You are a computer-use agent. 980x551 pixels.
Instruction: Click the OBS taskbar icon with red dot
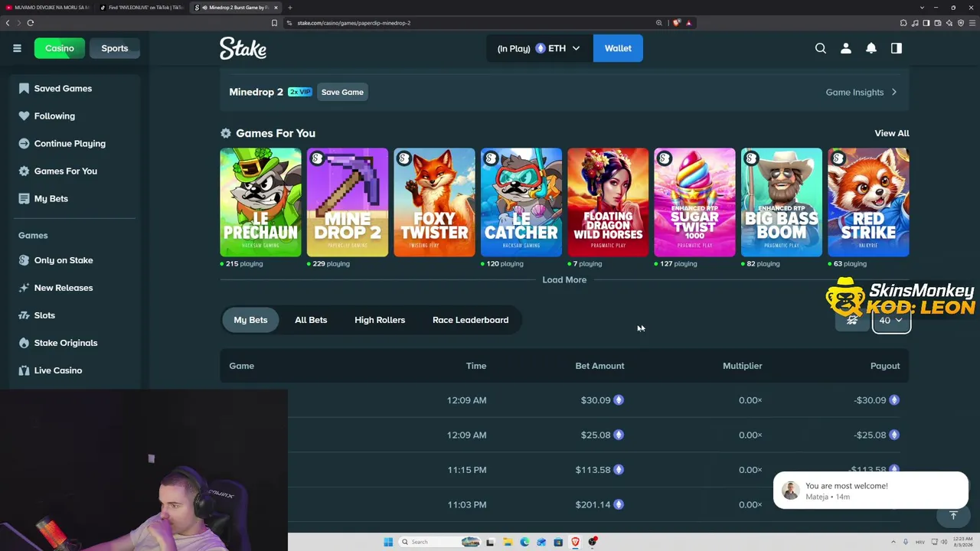593,542
